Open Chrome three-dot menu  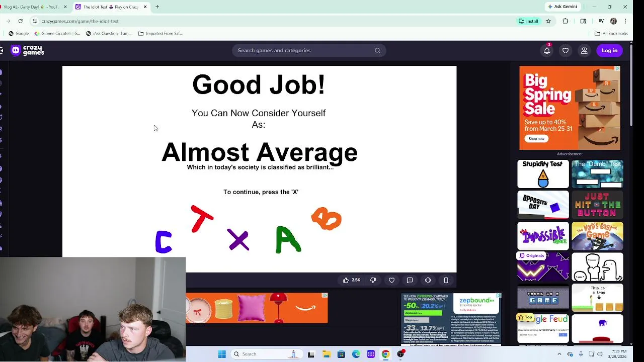point(625,21)
